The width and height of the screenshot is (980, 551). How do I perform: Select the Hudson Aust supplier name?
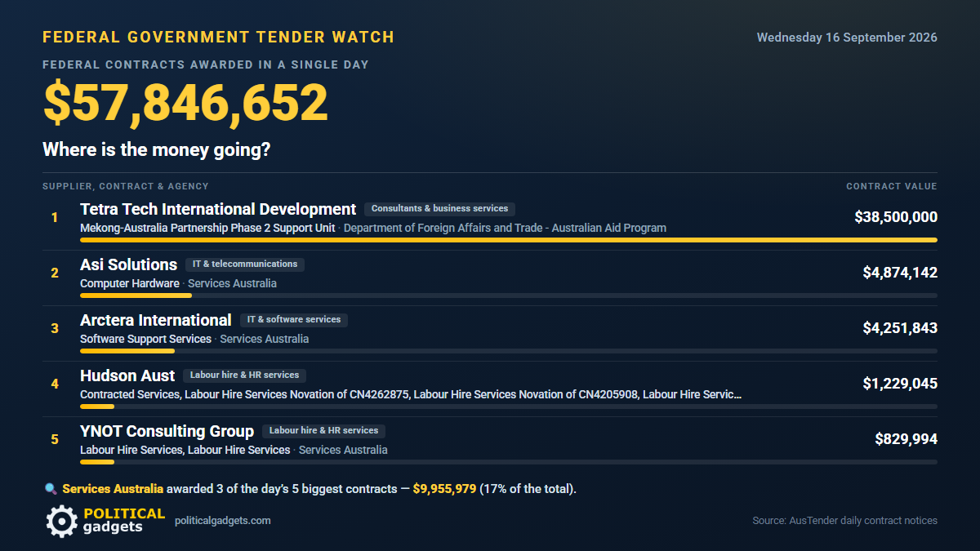point(127,375)
